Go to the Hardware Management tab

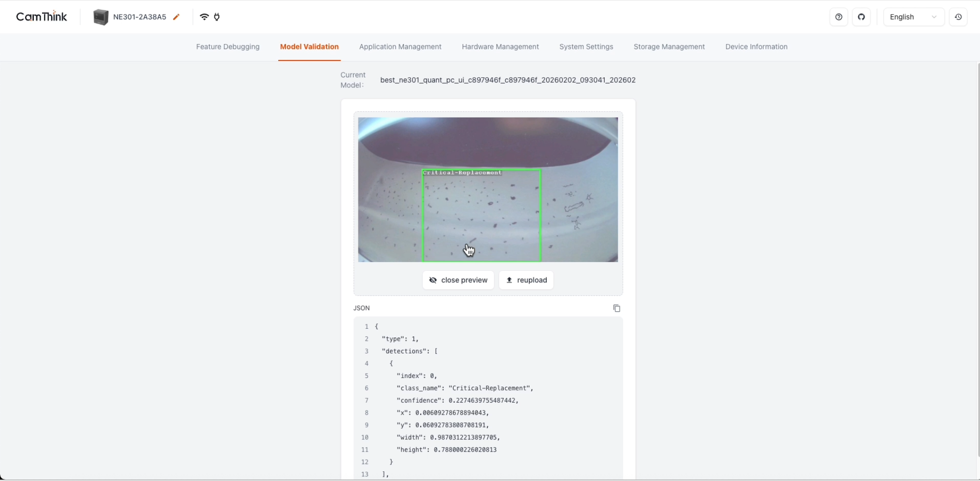(500, 47)
